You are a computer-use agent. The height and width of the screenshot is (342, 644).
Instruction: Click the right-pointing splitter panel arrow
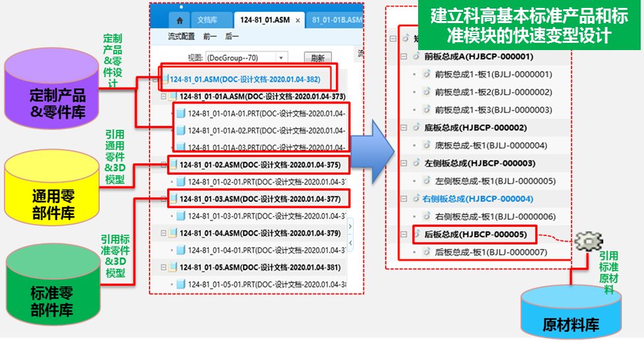350,226
